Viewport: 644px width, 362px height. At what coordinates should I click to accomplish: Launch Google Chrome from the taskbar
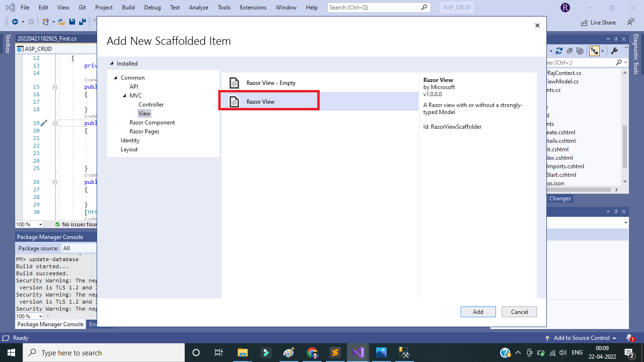(312, 353)
